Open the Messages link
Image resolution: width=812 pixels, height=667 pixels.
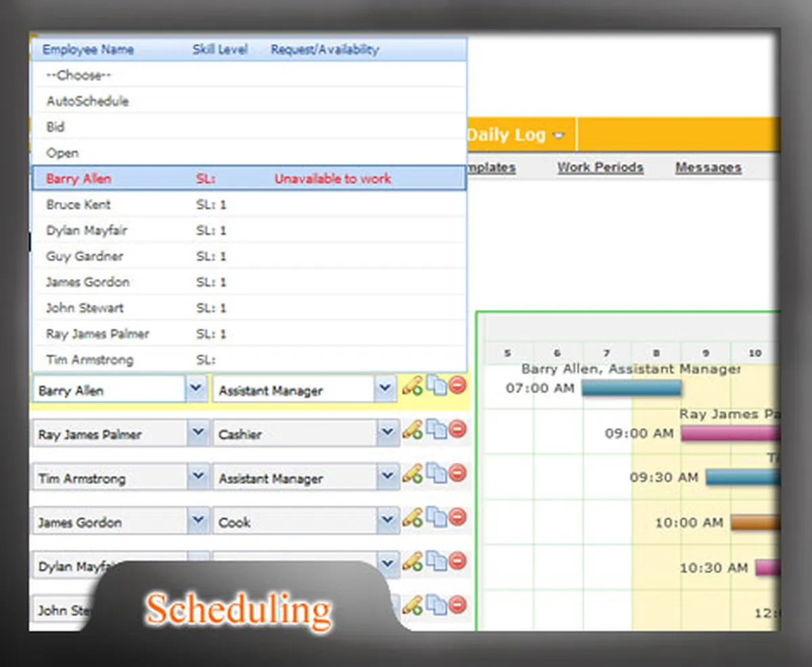pos(708,167)
